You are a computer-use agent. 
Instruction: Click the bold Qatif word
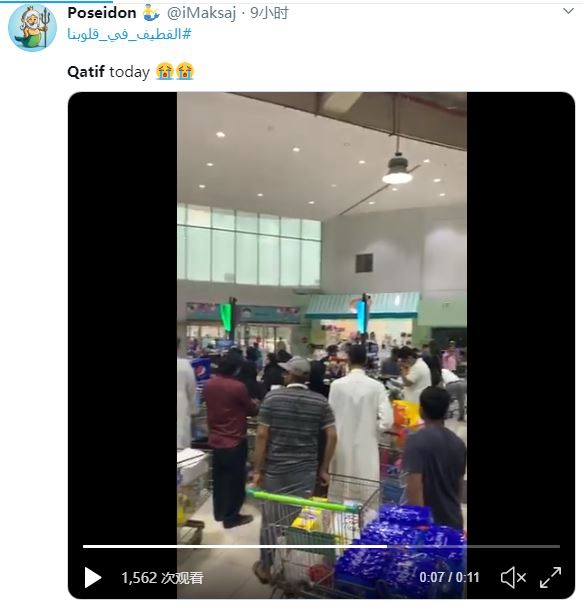pos(86,72)
